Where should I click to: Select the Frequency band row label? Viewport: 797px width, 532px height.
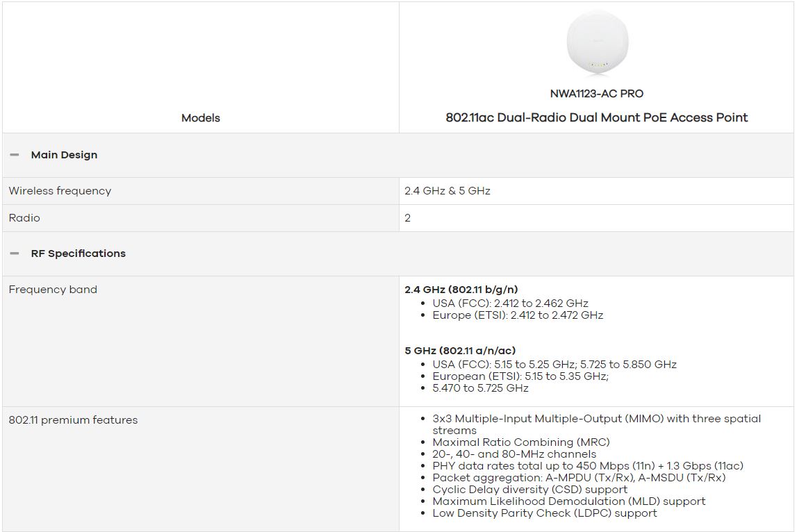[x=53, y=290]
